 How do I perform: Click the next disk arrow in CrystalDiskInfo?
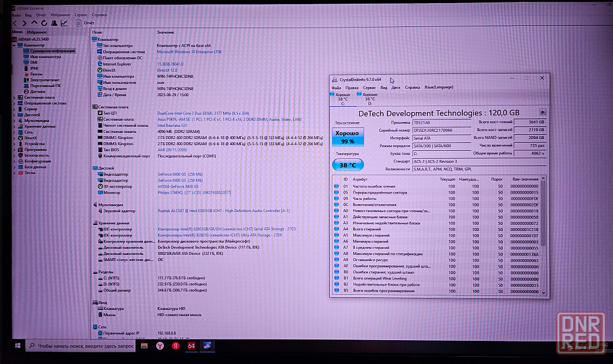(543, 112)
